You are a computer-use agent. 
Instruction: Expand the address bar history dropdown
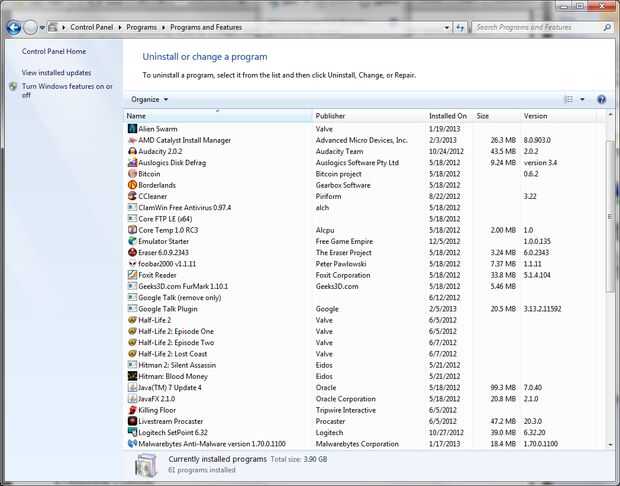[x=446, y=27]
